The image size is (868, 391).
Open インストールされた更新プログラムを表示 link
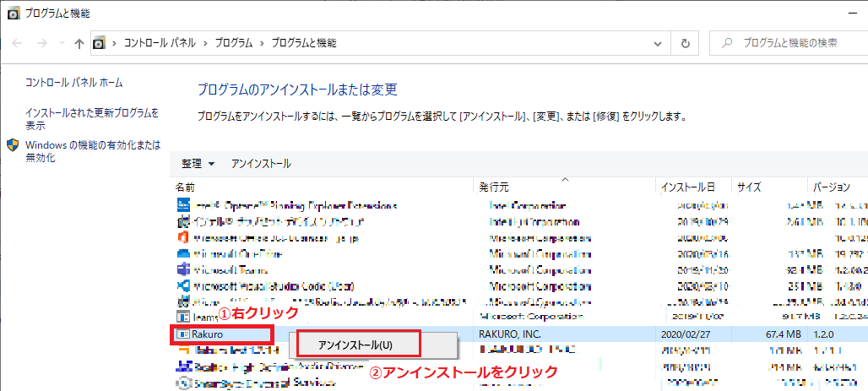[x=92, y=119]
